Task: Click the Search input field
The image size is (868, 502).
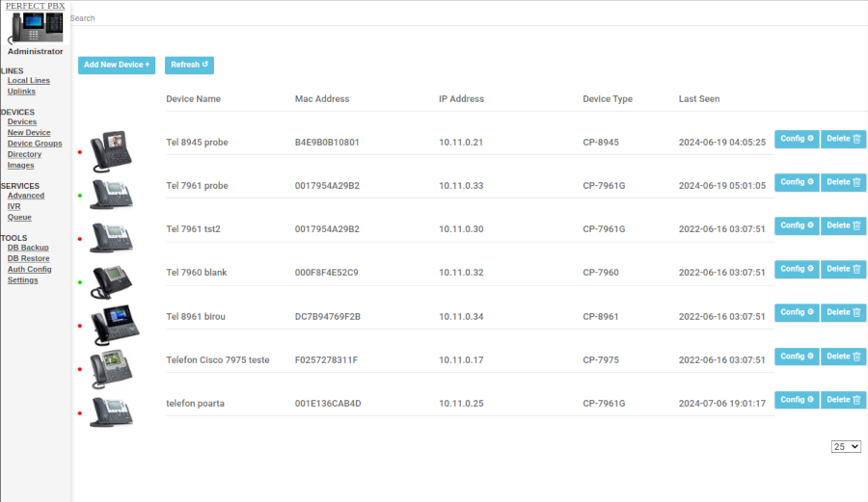Action: (289, 18)
